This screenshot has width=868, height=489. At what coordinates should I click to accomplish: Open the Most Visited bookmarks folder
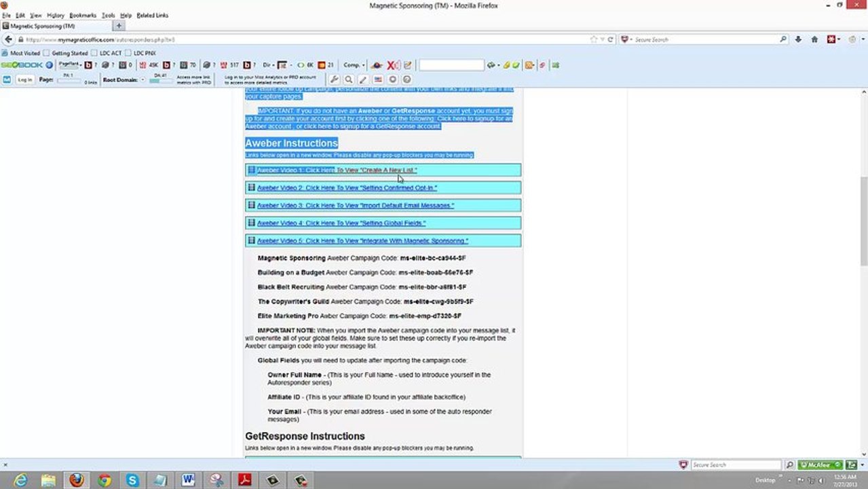coord(21,53)
